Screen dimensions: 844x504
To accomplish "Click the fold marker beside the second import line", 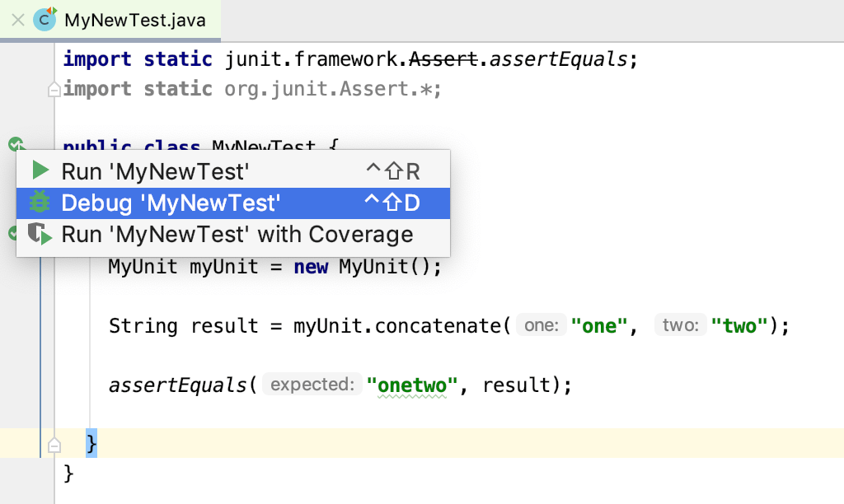I will [x=54, y=89].
